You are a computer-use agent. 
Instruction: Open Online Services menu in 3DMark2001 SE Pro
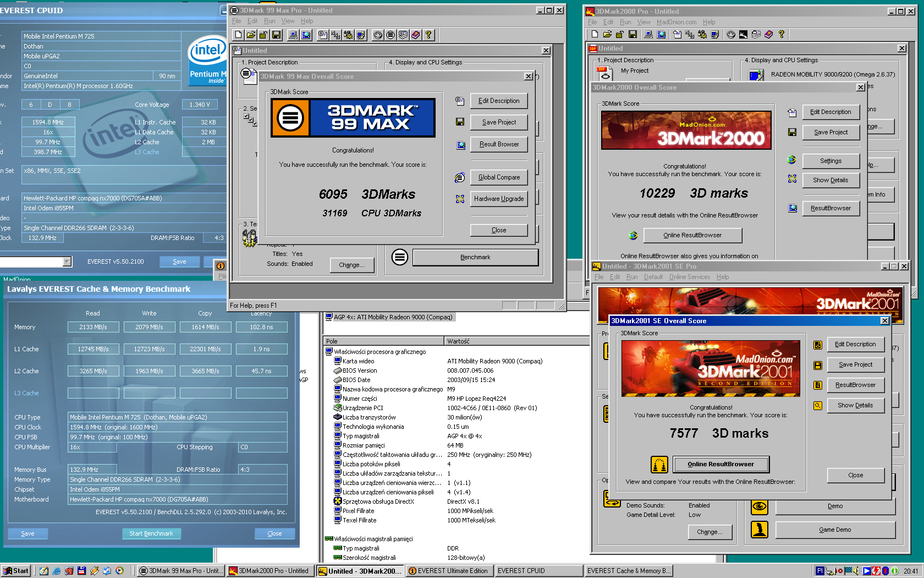690,277
